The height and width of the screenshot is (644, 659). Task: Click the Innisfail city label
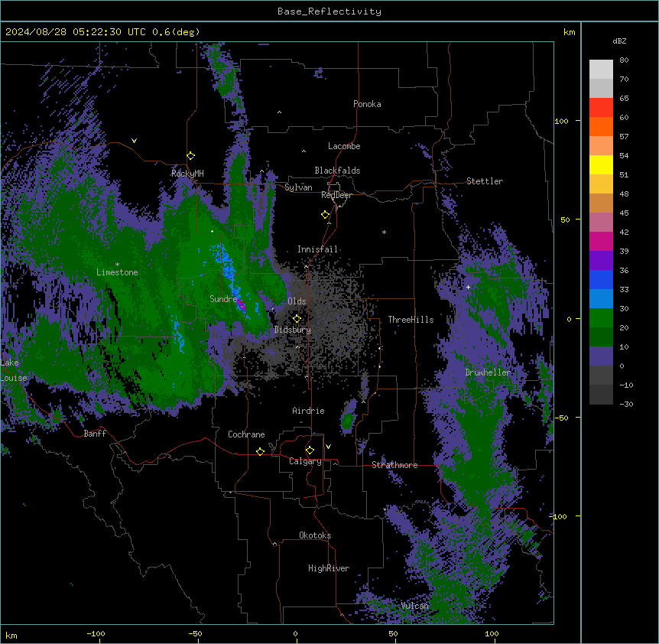(318, 249)
